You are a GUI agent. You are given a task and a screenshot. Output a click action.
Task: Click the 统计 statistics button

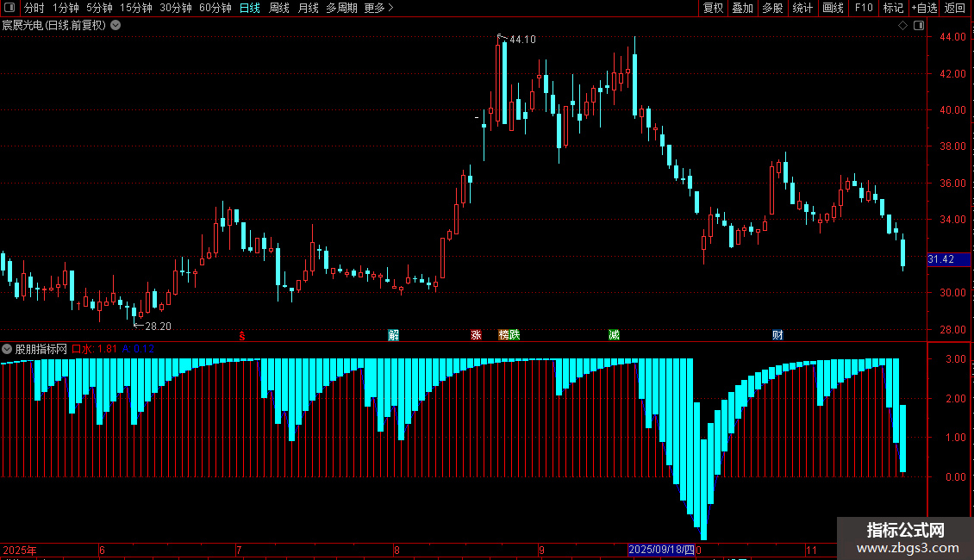coord(802,8)
